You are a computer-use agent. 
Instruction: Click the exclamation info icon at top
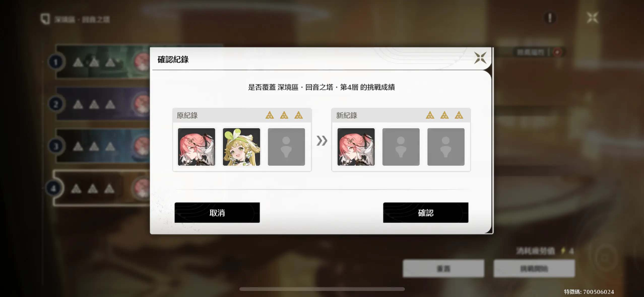(550, 18)
